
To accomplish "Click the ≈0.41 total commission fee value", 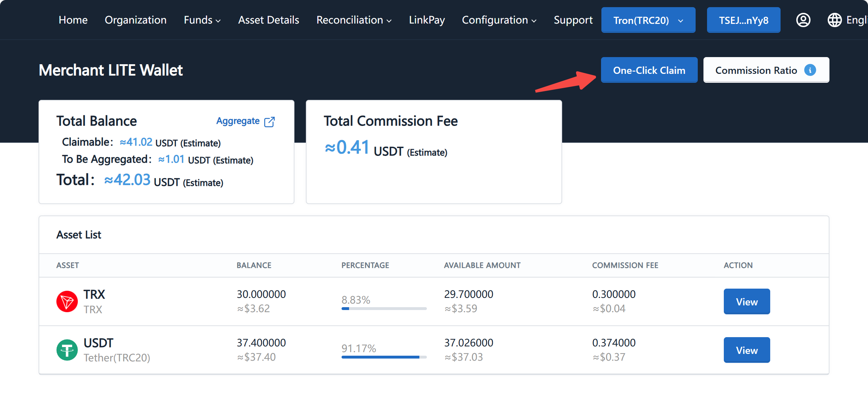I will (x=347, y=147).
